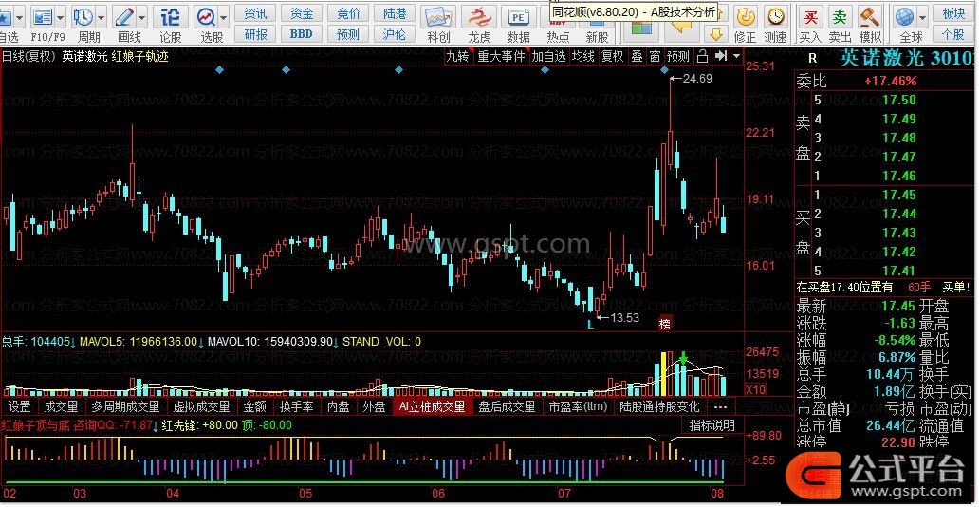The height and width of the screenshot is (507, 980).
Task: Open the F10/F9 company info icon
Action: (43, 17)
